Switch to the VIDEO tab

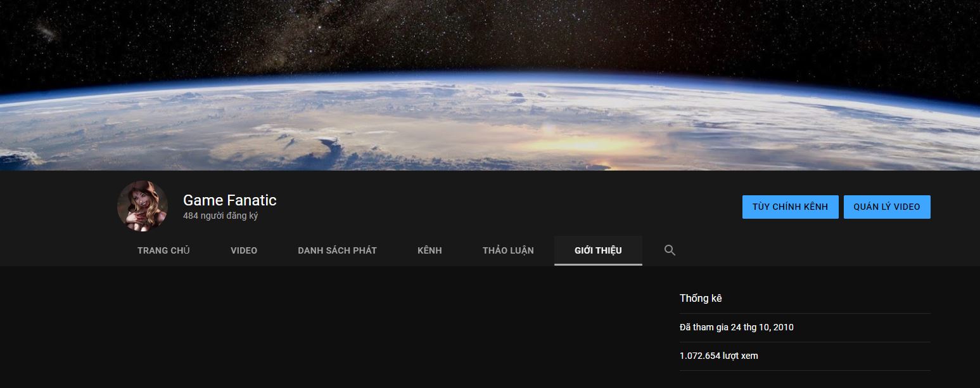click(x=244, y=250)
